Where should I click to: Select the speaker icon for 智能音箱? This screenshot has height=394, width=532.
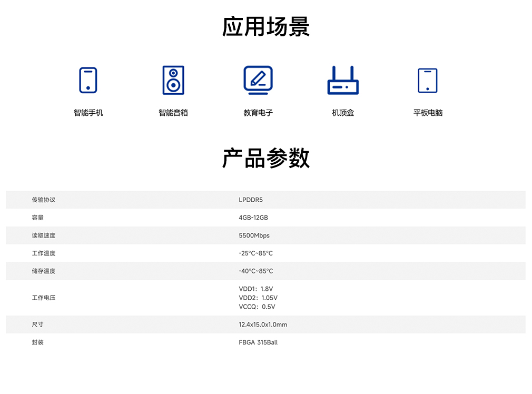click(x=173, y=80)
